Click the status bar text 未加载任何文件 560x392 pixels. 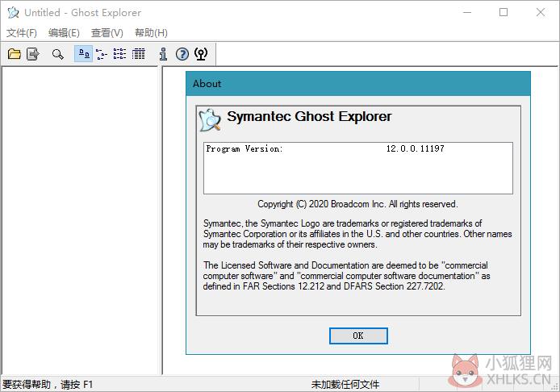[x=345, y=385]
